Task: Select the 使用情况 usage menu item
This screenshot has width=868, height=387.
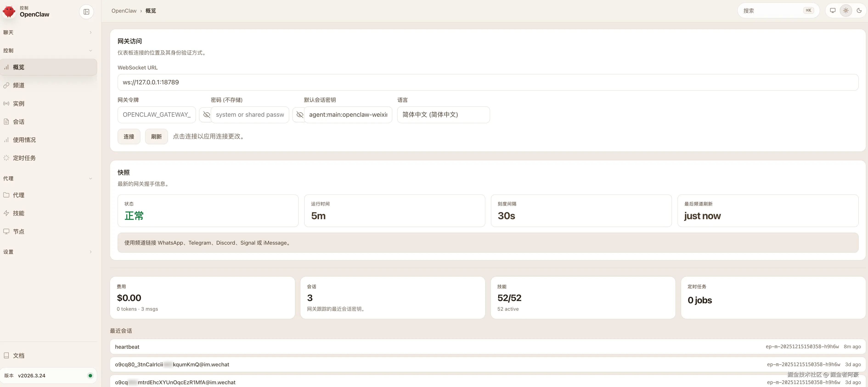Action: (24, 140)
